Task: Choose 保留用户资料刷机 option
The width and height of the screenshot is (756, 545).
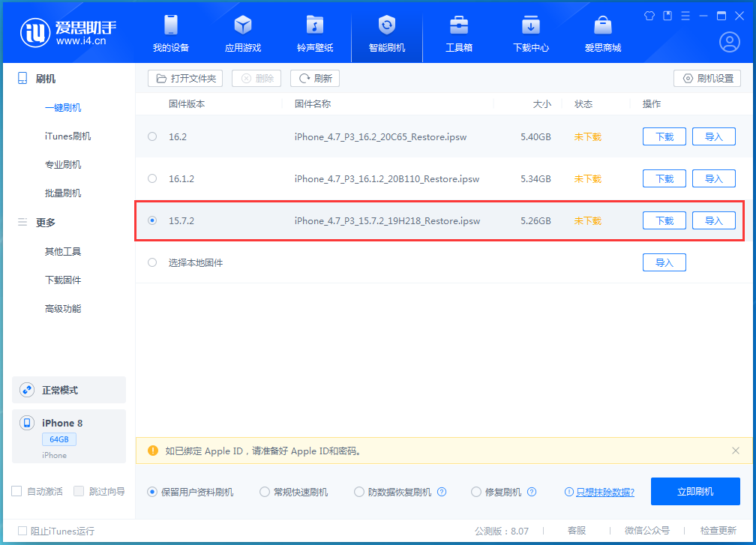Action: [x=152, y=492]
